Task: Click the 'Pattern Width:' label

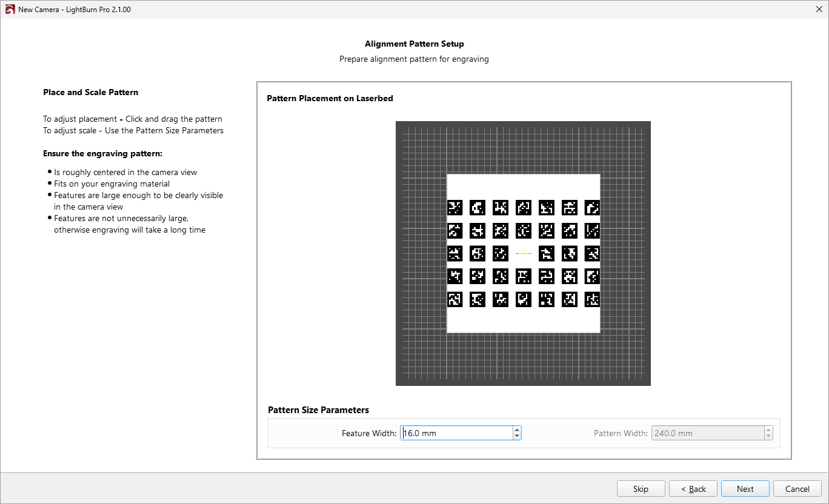Action: 621,433
